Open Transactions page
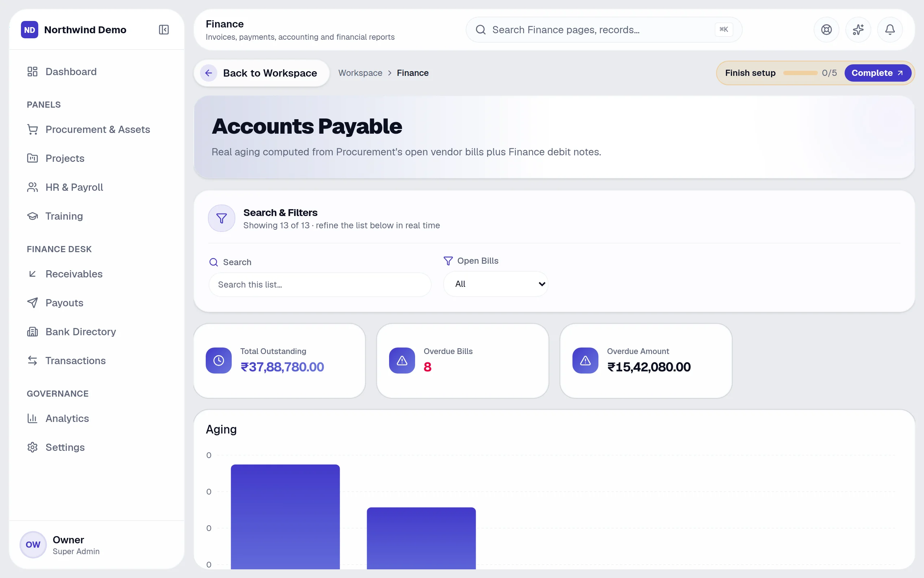Image resolution: width=924 pixels, height=578 pixels. [x=97, y=361]
